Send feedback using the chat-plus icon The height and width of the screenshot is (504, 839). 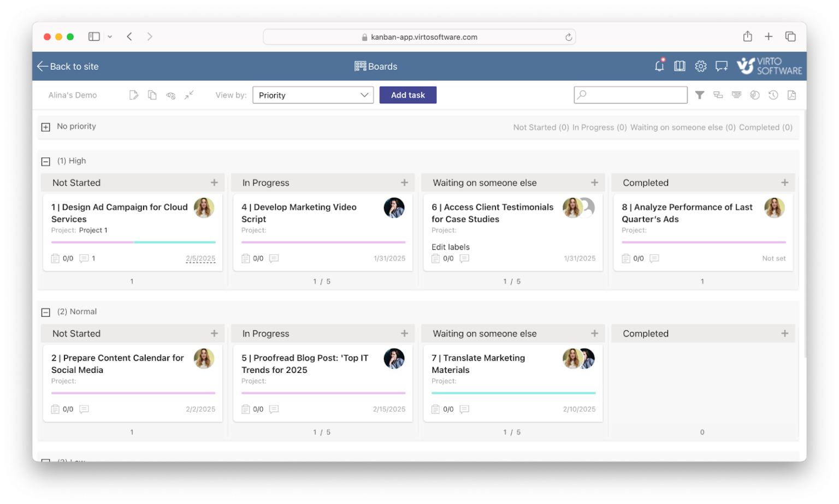click(x=721, y=66)
